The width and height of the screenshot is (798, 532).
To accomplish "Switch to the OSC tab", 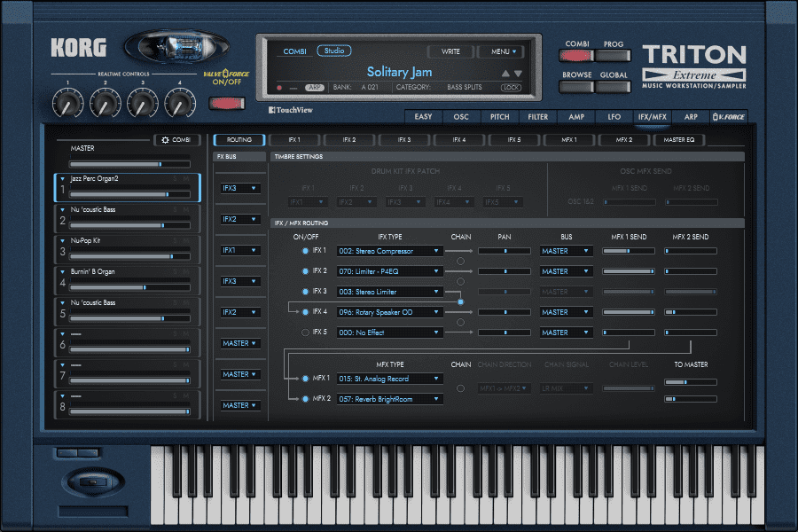I will (x=461, y=117).
